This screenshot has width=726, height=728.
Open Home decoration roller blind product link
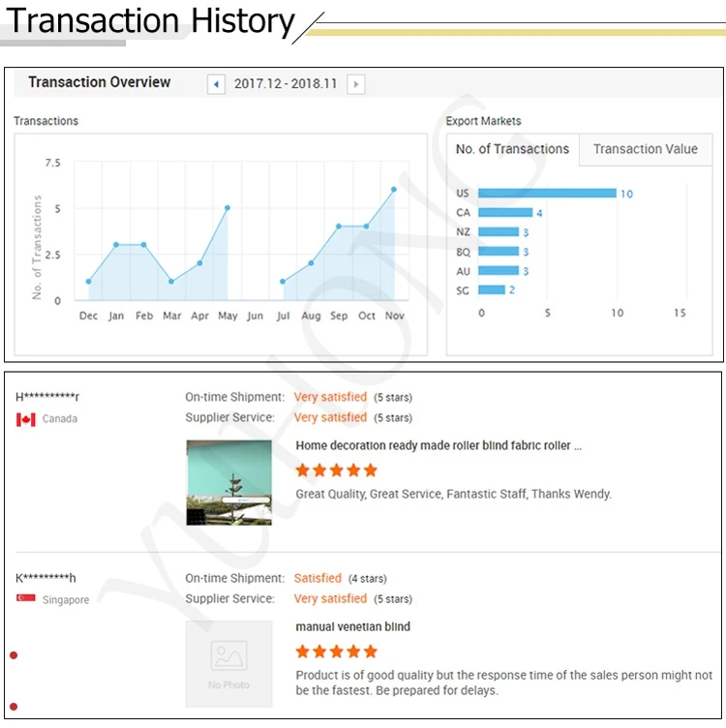point(439,446)
